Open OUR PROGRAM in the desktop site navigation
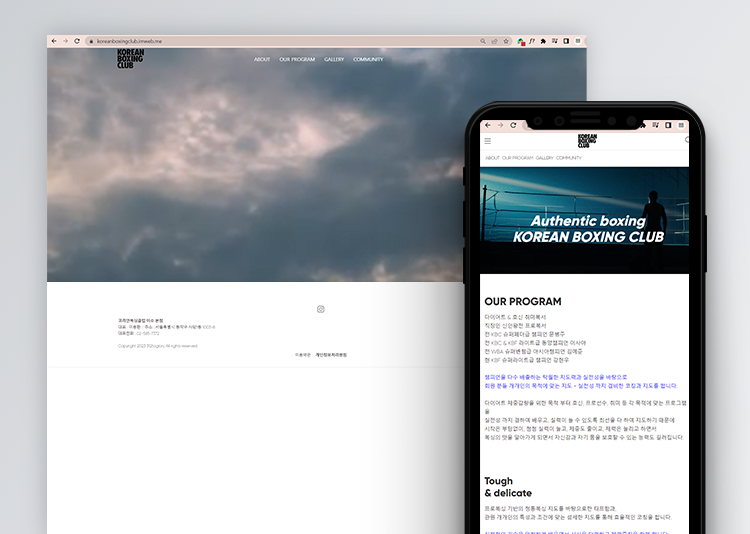The width and height of the screenshot is (750, 534). click(297, 59)
